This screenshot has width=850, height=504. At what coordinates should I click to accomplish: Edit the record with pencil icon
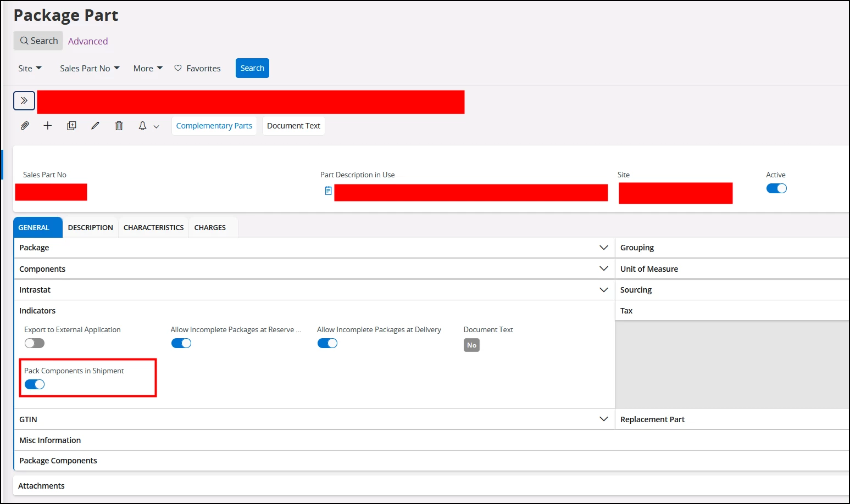click(x=95, y=126)
